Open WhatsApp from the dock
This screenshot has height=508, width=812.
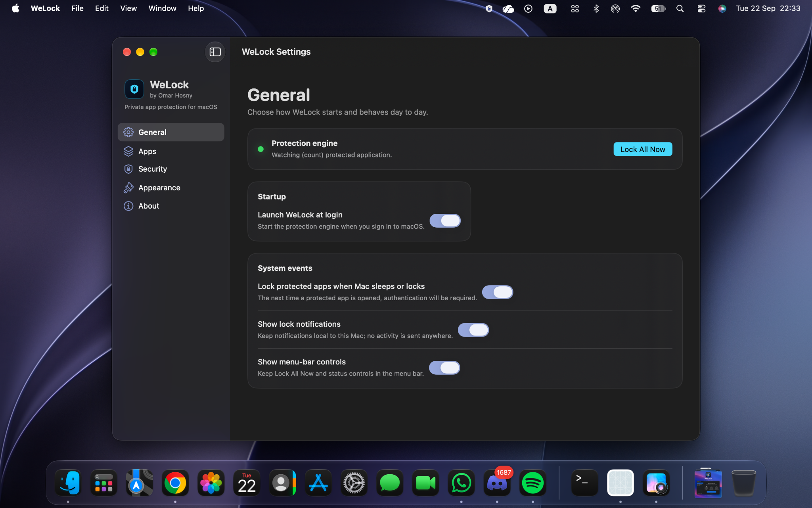pos(461,483)
